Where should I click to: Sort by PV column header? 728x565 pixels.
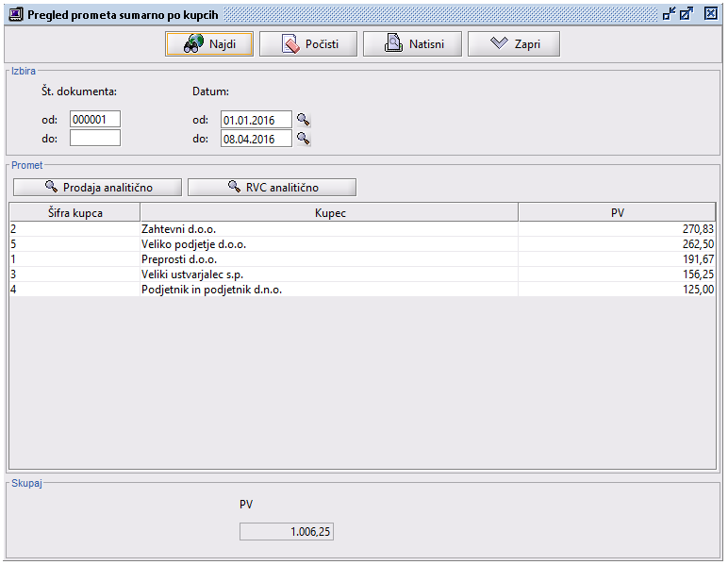pyautogui.click(x=618, y=212)
